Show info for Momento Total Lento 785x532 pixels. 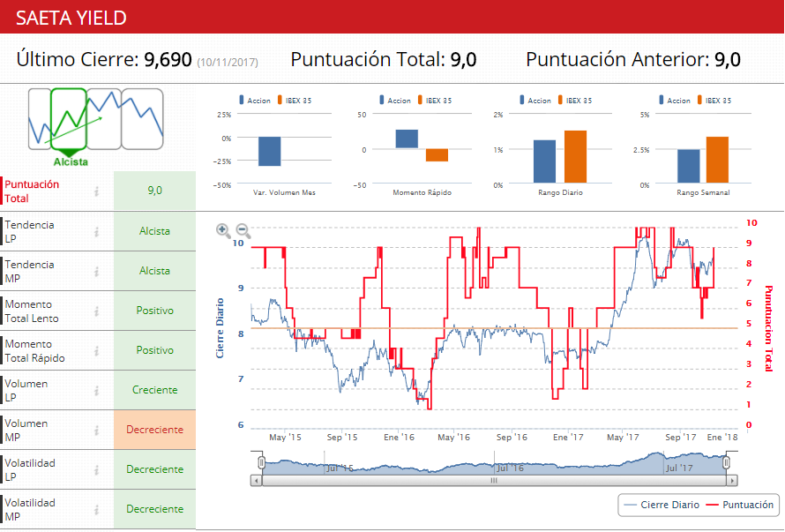pyautogui.click(x=97, y=311)
